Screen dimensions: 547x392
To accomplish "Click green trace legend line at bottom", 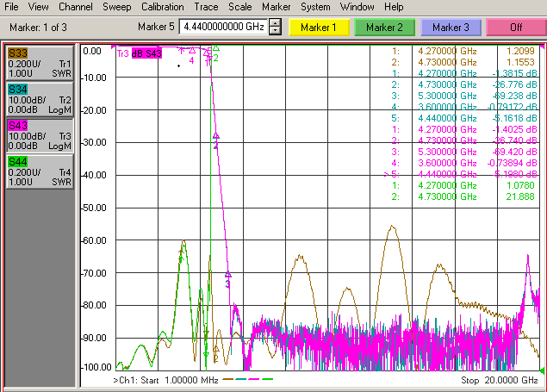I will pyautogui.click(x=268, y=379).
